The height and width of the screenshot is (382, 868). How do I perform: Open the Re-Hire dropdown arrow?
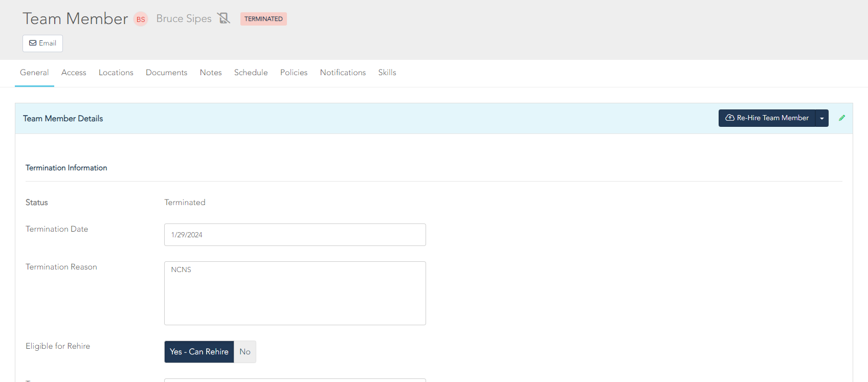pyautogui.click(x=822, y=118)
